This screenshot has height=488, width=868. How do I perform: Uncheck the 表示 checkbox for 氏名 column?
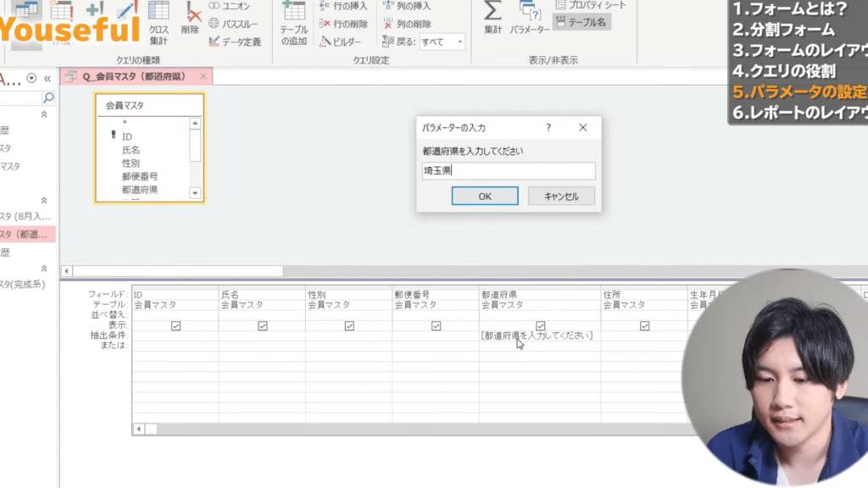point(263,325)
